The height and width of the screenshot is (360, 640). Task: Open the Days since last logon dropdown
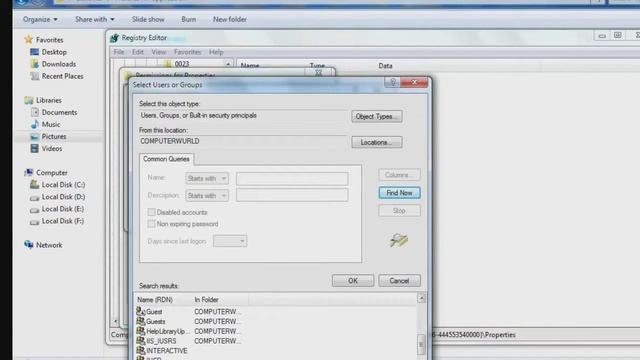pos(230,241)
